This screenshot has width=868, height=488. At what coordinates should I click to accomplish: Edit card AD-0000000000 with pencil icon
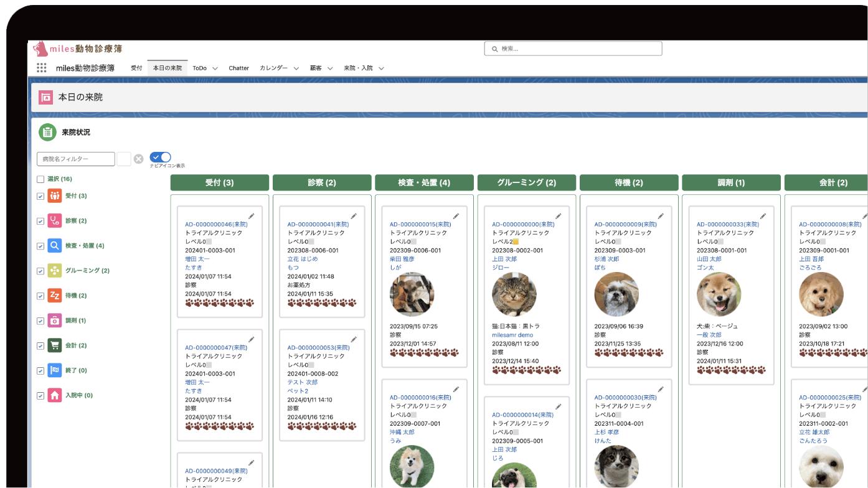pyautogui.click(x=558, y=216)
